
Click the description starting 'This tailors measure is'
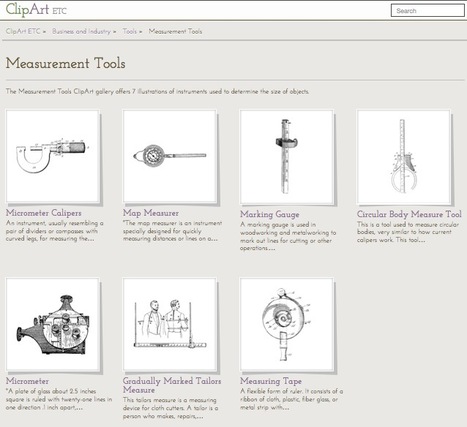[x=171, y=408]
